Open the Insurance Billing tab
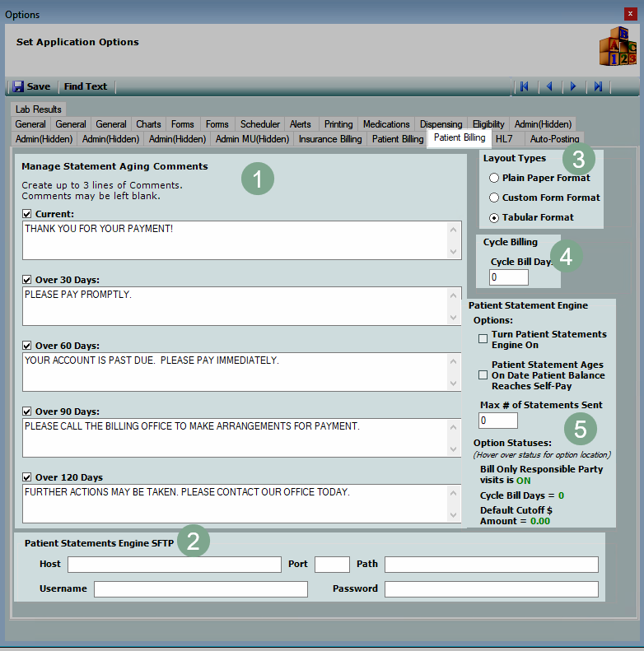 pos(329,139)
